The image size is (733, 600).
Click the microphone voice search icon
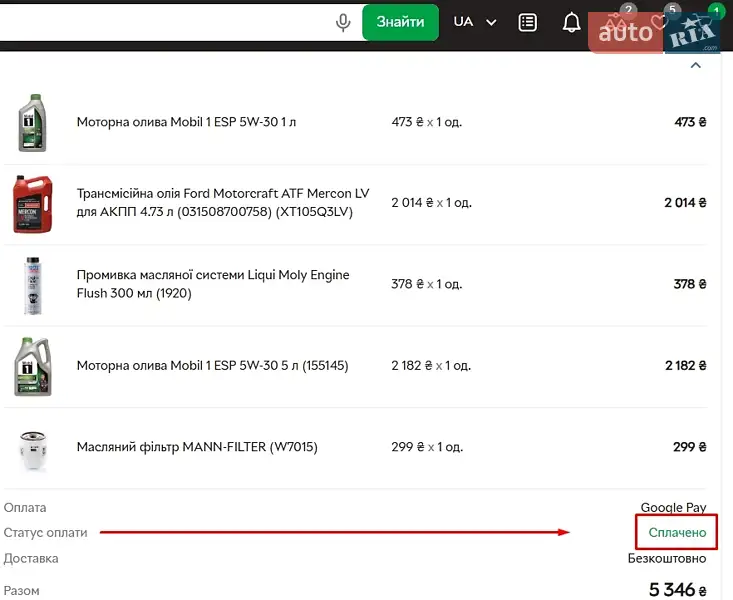(343, 22)
